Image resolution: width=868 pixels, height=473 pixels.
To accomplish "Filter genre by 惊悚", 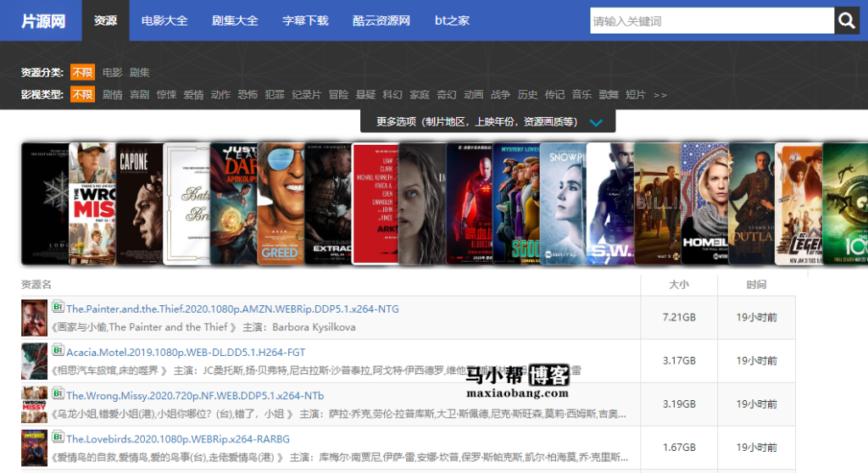I will 167,95.
